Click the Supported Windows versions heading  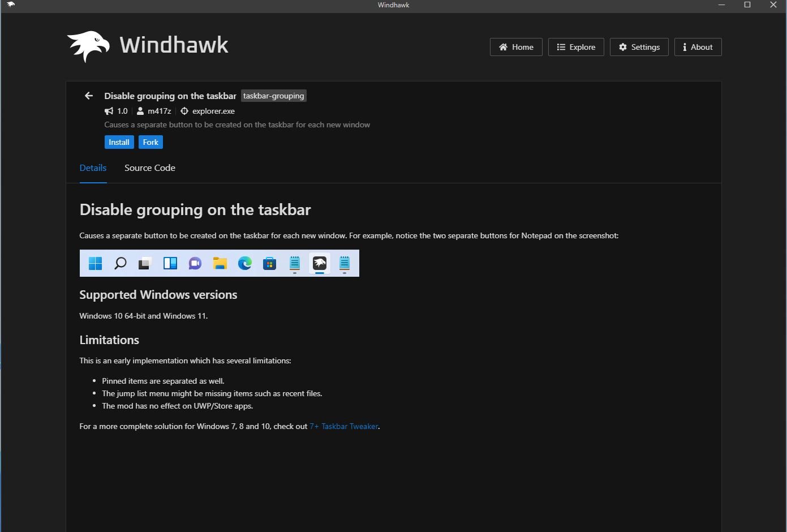click(158, 295)
